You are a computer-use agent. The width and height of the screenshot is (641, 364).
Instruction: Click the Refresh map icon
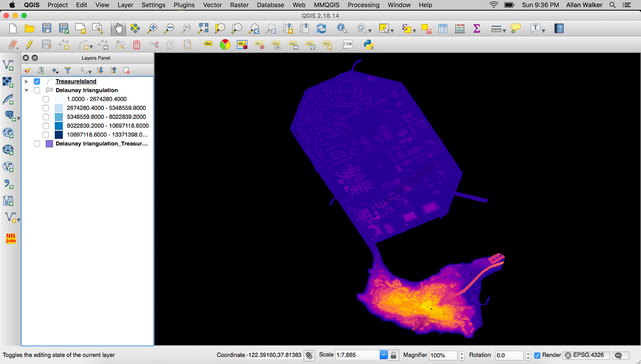click(x=321, y=29)
